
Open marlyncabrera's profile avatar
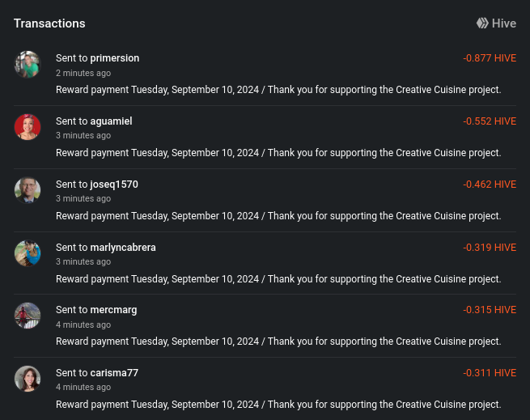coord(28,253)
